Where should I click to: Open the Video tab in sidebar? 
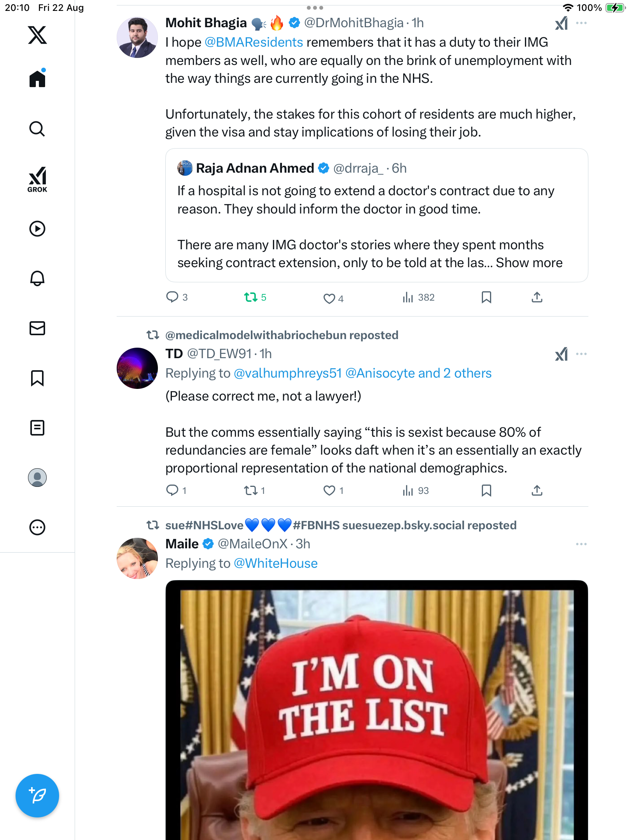37,229
